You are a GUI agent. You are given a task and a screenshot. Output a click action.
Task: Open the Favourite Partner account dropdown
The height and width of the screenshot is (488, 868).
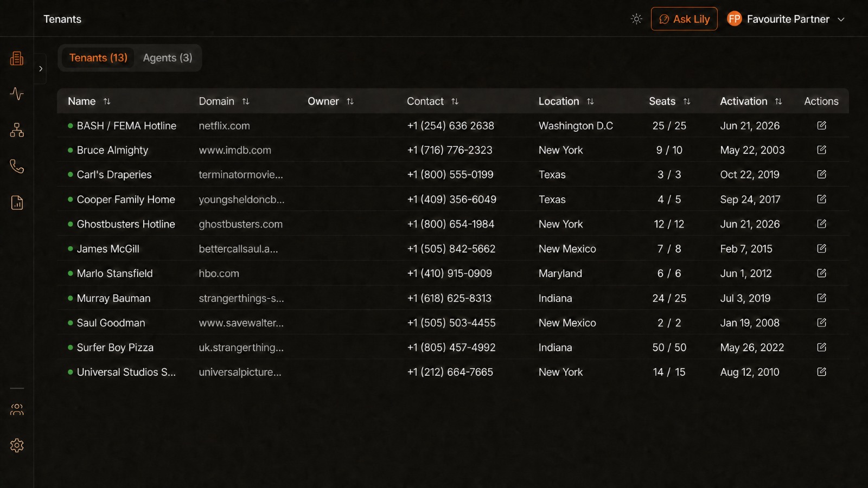pyautogui.click(x=786, y=19)
